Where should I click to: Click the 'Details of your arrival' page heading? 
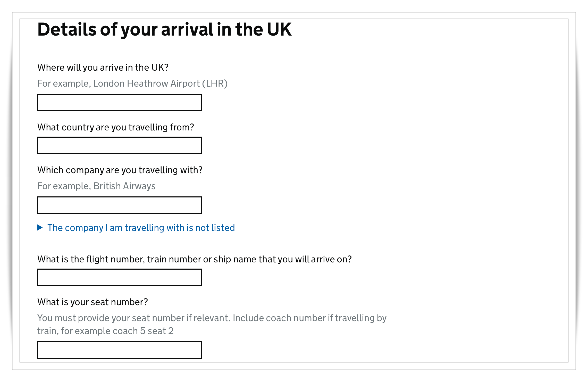click(x=164, y=29)
